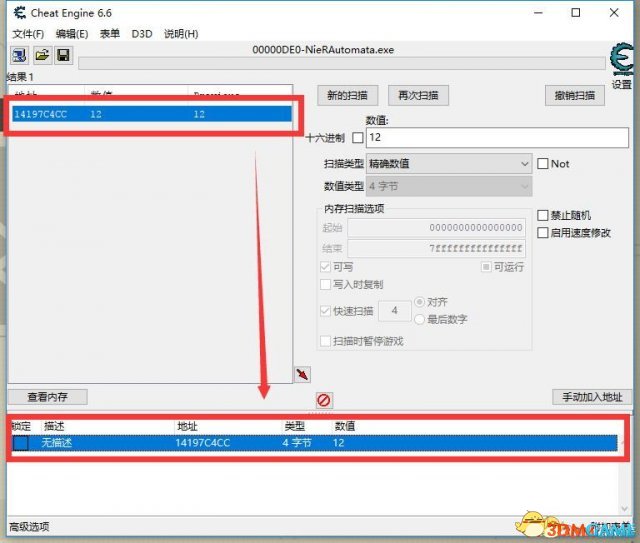Click address cell 14197C4CC in address list

[x=202, y=443]
